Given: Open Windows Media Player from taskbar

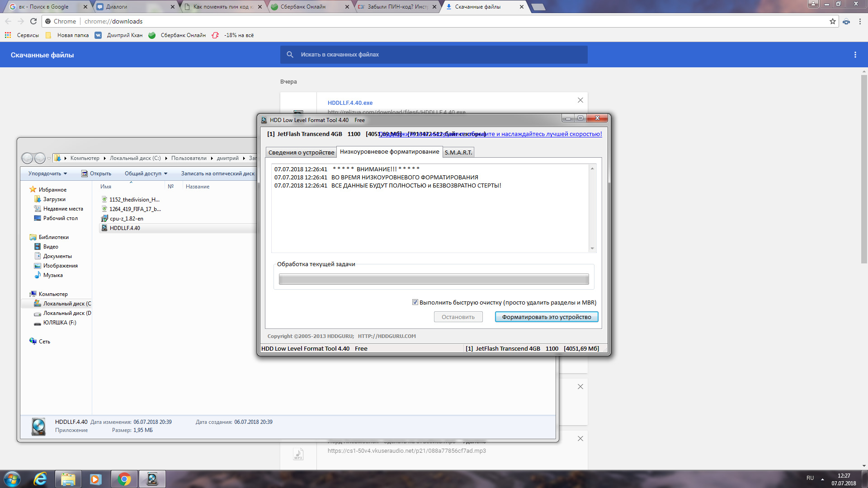Looking at the screenshot, I should [x=95, y=479].
